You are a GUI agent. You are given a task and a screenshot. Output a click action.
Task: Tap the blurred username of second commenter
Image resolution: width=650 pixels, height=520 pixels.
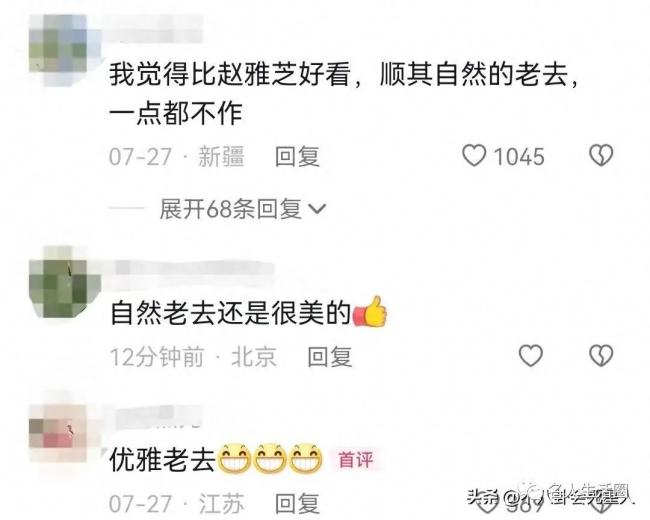point(193,267)
